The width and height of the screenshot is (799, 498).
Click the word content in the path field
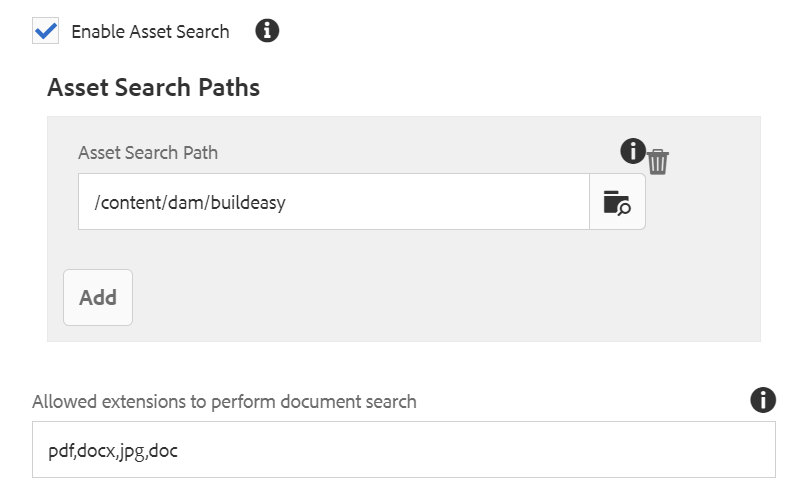coord(132,202)
